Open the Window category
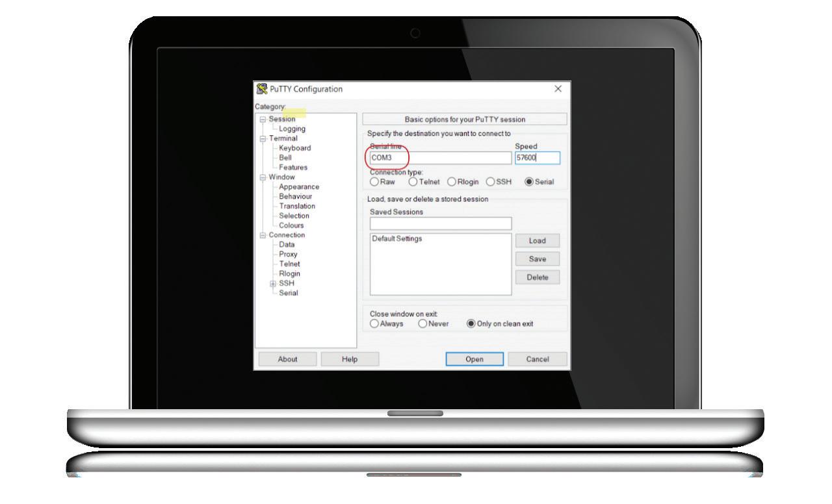832x504 pixels. pyautogui.click(x=282, y=177)
